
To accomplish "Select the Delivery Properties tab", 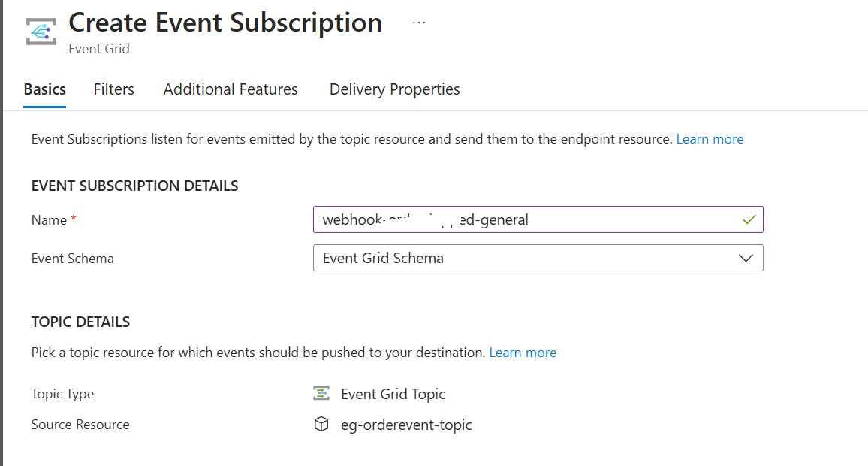I will click(395, 89).
